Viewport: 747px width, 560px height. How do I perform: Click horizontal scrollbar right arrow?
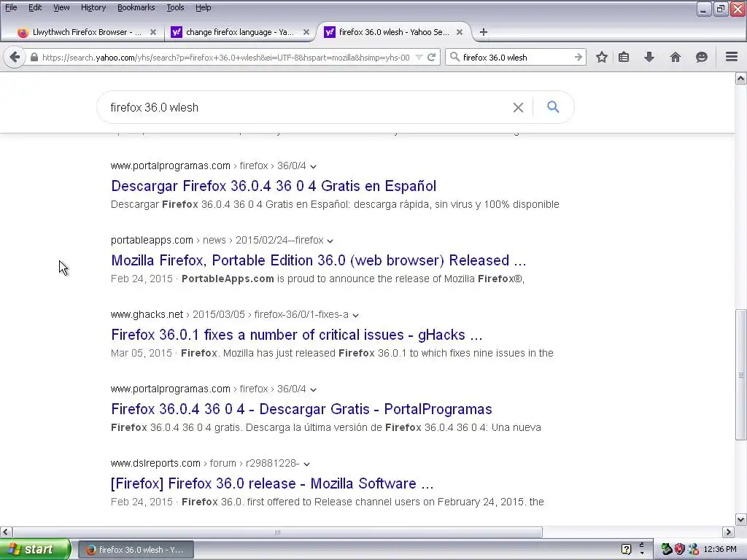pyautogui.click(x=729, y=532)
